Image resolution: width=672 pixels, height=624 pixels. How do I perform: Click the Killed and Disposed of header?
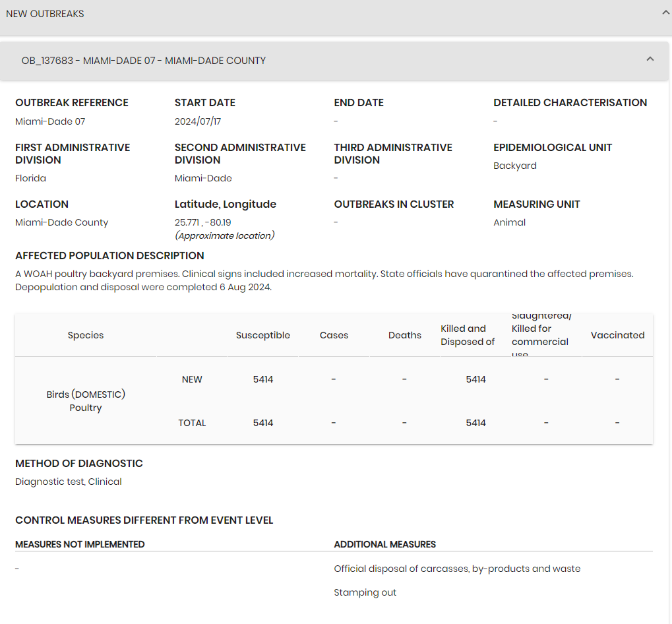468,335
